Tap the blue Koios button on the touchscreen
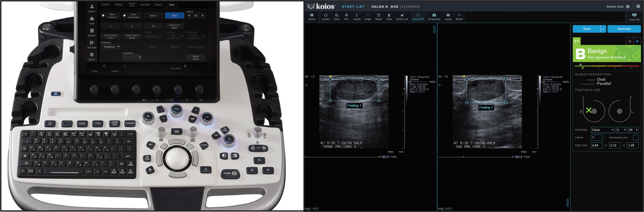644x212 pixels. point(174,16)
